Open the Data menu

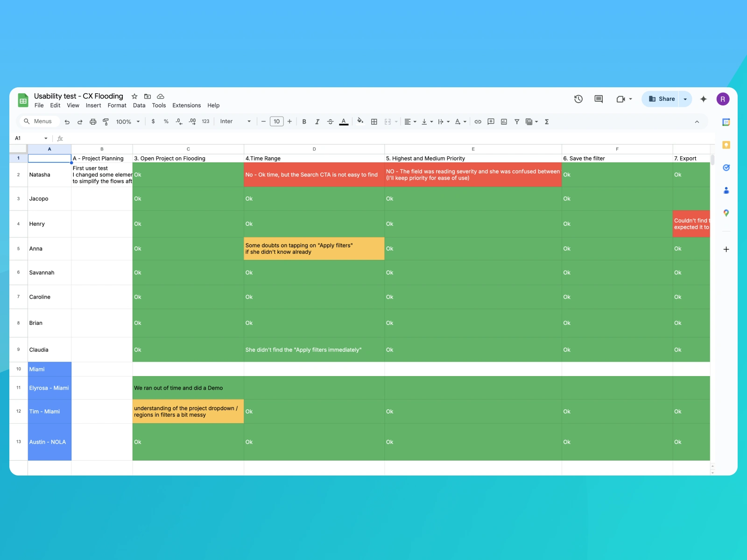(x=139, y=105)
